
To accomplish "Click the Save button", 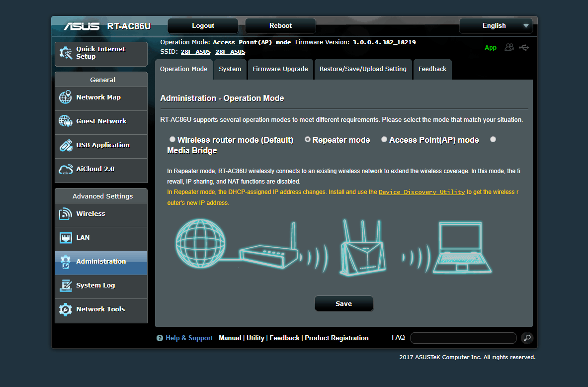I will [343, 303].
